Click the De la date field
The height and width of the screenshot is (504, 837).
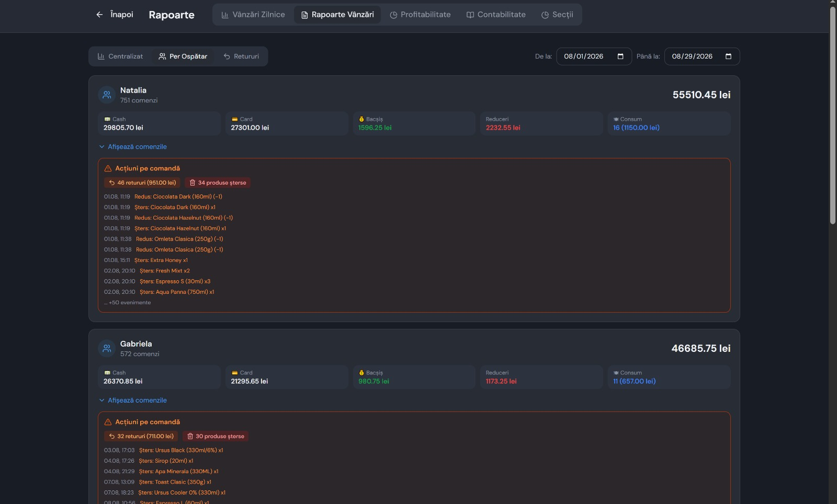[x=594, y=56]
